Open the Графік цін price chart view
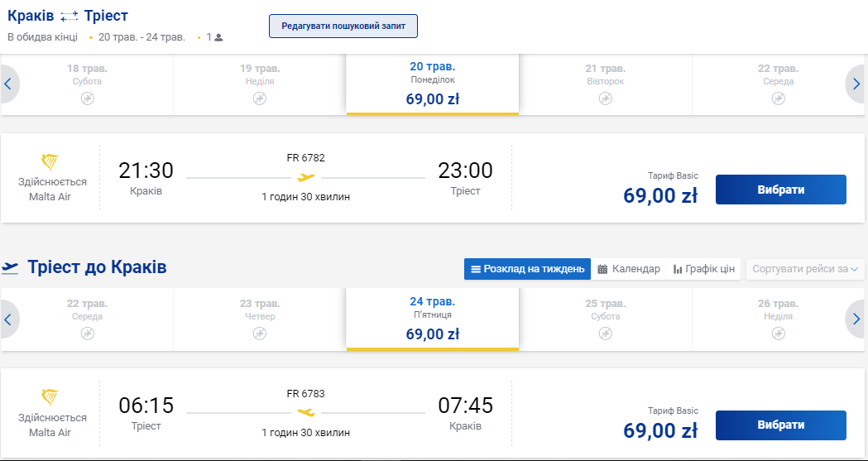 click(x=704, y=269)
